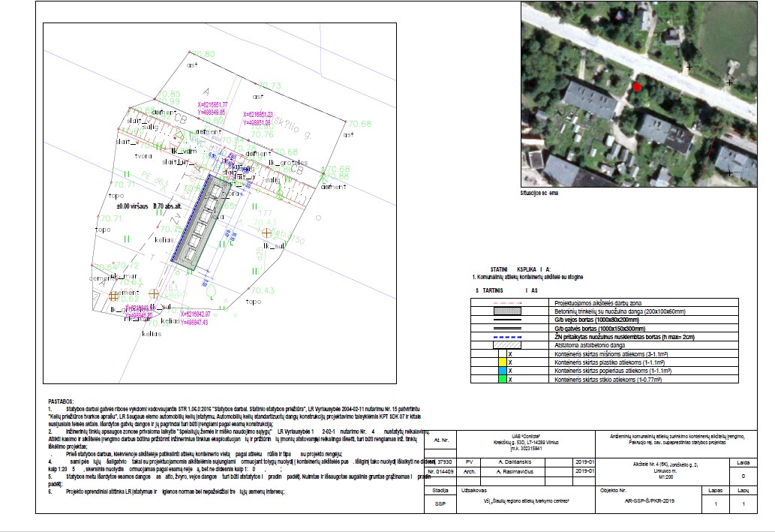
Task: Click the "Krekiškių g. 53D, LT-14289 Vilnius" address line
Action: coord(526,443)
